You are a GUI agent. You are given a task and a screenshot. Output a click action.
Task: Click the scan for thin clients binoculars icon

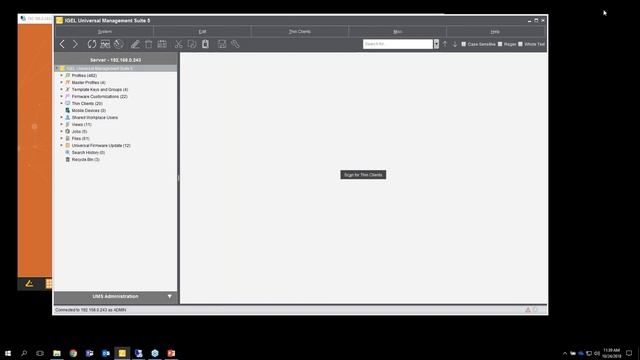click(x=105, y=44)
